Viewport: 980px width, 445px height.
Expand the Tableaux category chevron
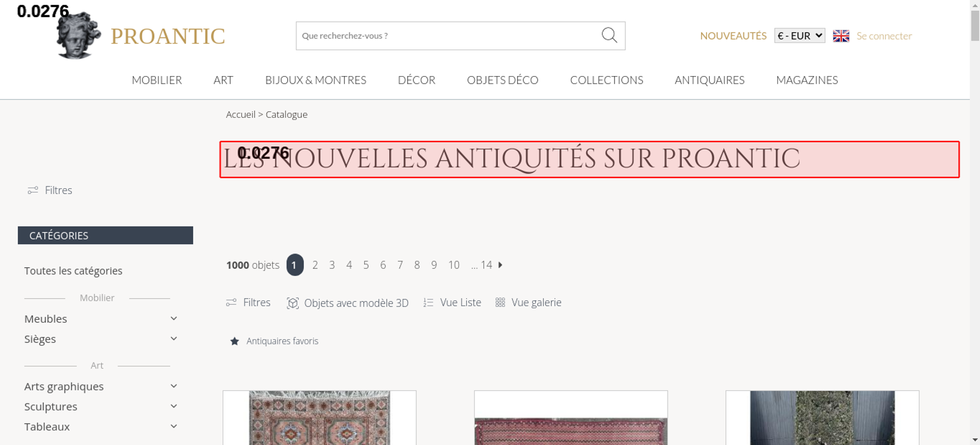pos(173,426)
